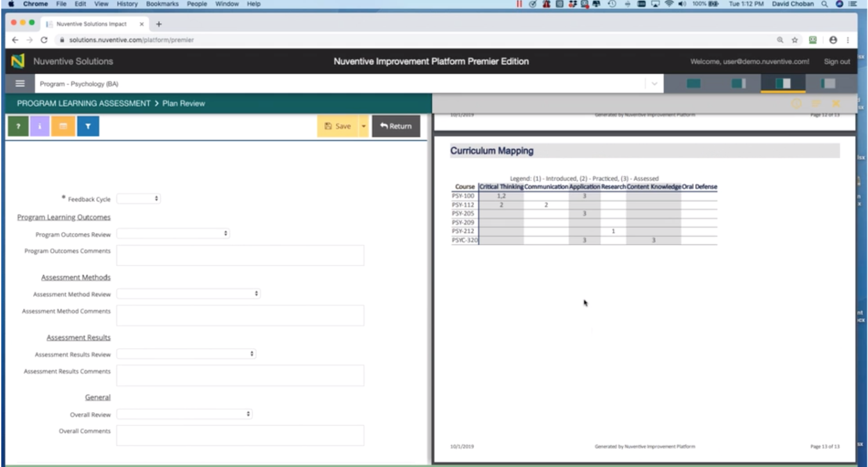The image size is (868, 467).
Task: Open Chrome profile avatar icon
Action: pyautogui.click(x=833, y=40)
